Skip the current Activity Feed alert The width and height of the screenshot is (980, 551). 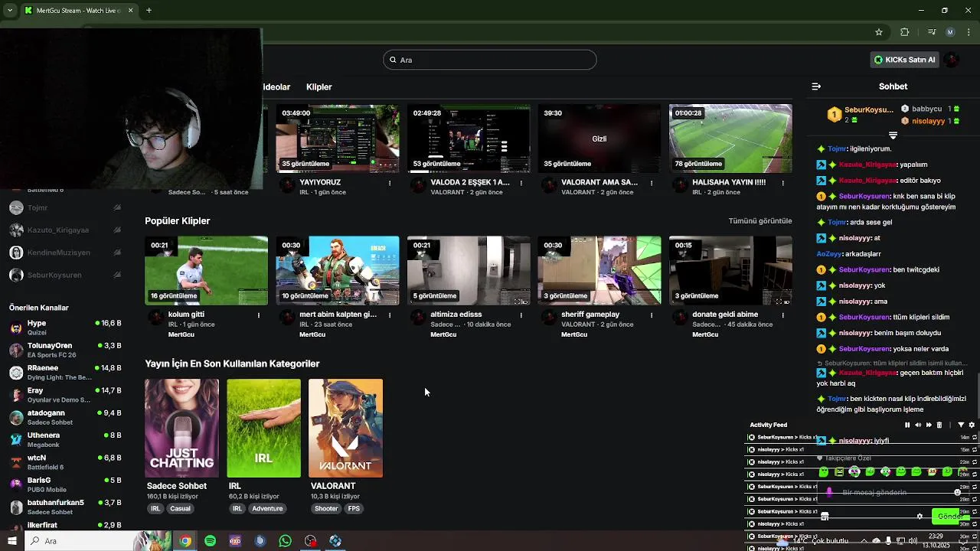[929, 425]
